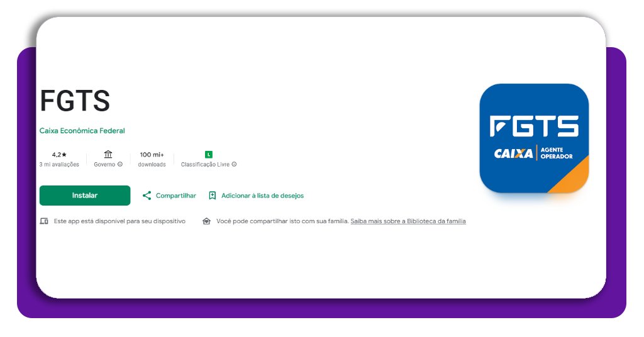This screenshot has height=337, width=644.
Task: Click the FGTS app icon thumbnail
Action: [534, 138]
